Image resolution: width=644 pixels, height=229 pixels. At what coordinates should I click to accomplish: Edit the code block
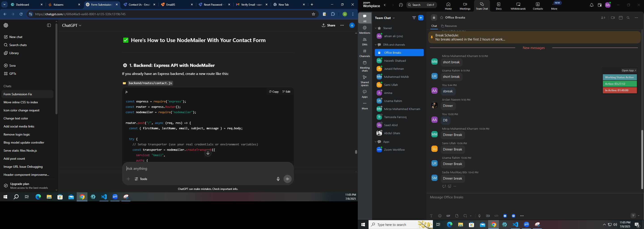[286, 92]
